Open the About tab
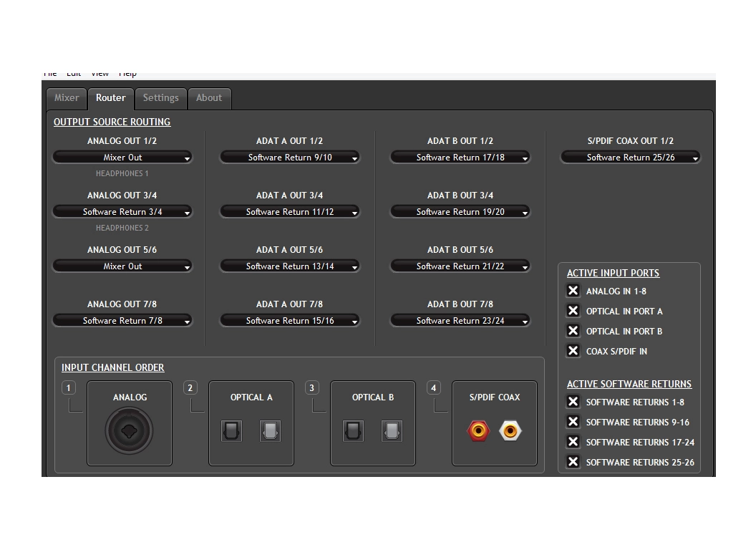756x550 pixels. (x=209, y=98)
